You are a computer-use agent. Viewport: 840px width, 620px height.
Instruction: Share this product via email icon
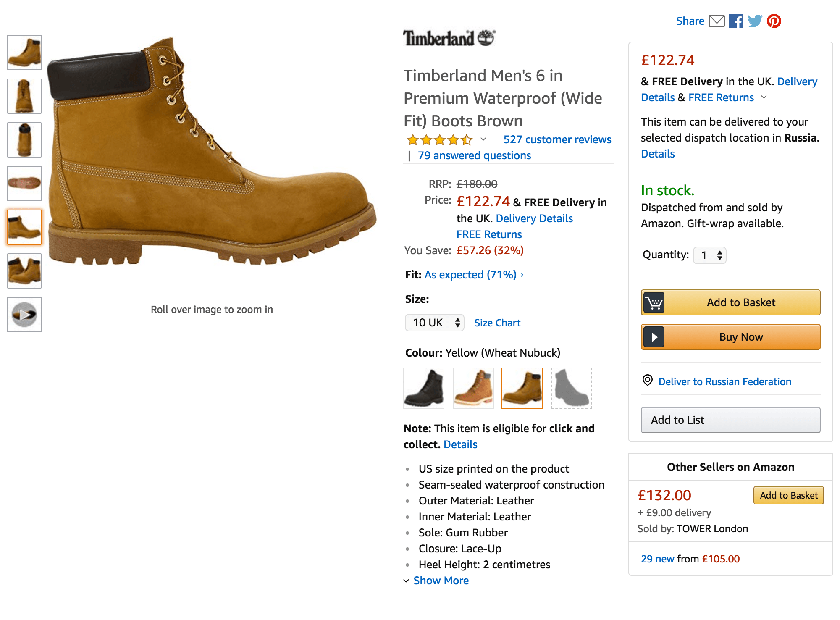click(x=717, y=21)
